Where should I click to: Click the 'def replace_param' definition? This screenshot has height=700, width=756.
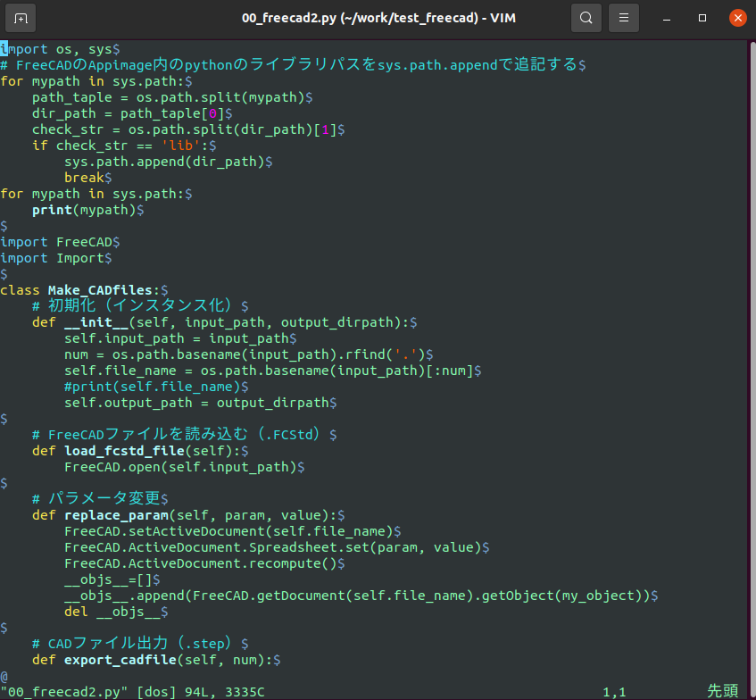(188, 515)
